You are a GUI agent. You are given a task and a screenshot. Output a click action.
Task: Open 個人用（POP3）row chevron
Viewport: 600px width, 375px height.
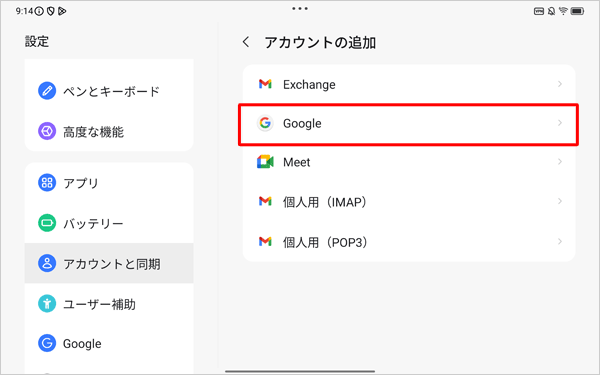tap(560, 241)
